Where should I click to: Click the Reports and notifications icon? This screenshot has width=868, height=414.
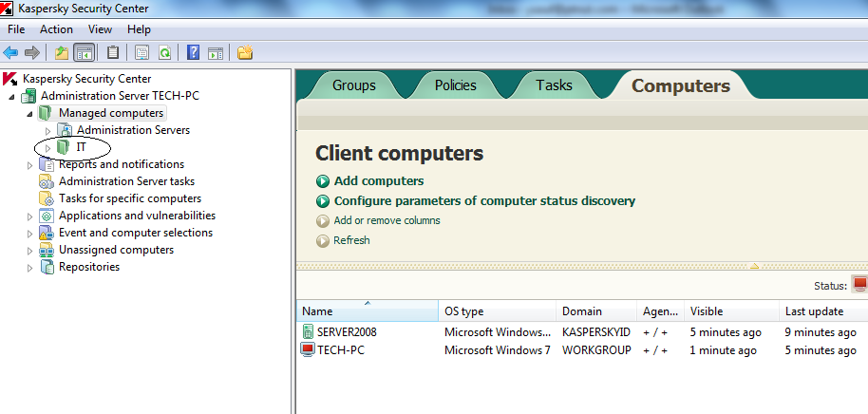[x=47, y=164]
